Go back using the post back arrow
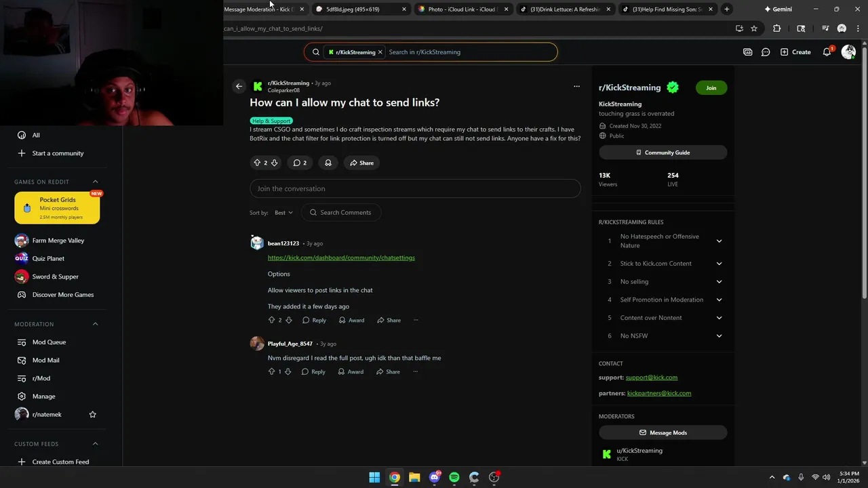868x488 pixels. coord(239,86)
